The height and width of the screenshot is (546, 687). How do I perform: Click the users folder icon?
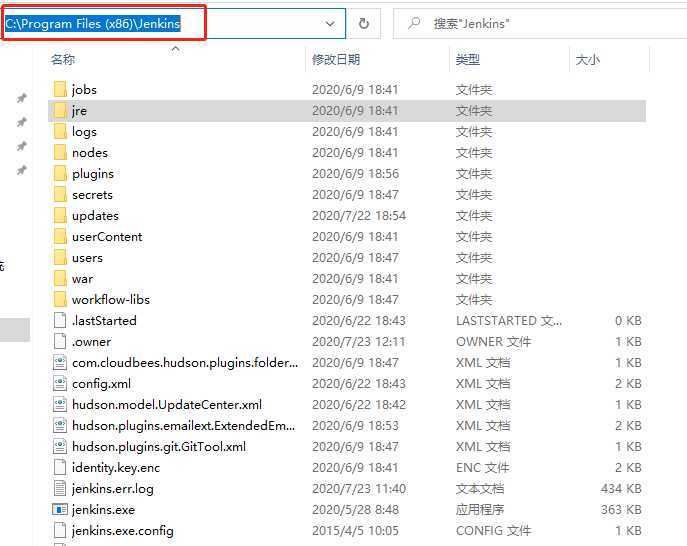pos(60,258)
